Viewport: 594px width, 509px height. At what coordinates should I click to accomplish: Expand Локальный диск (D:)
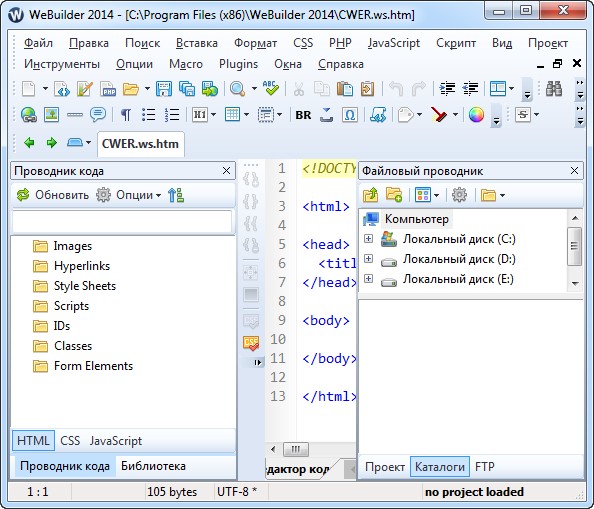point(368,259)
